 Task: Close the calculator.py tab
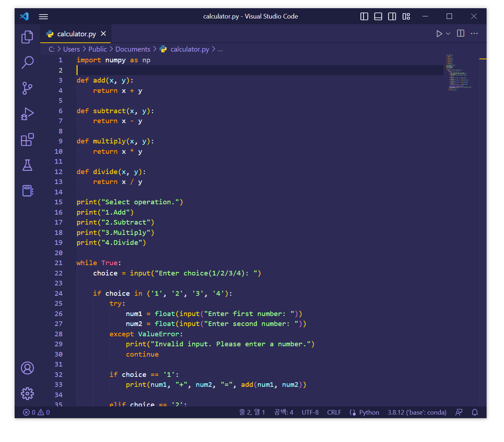point(103,33)
